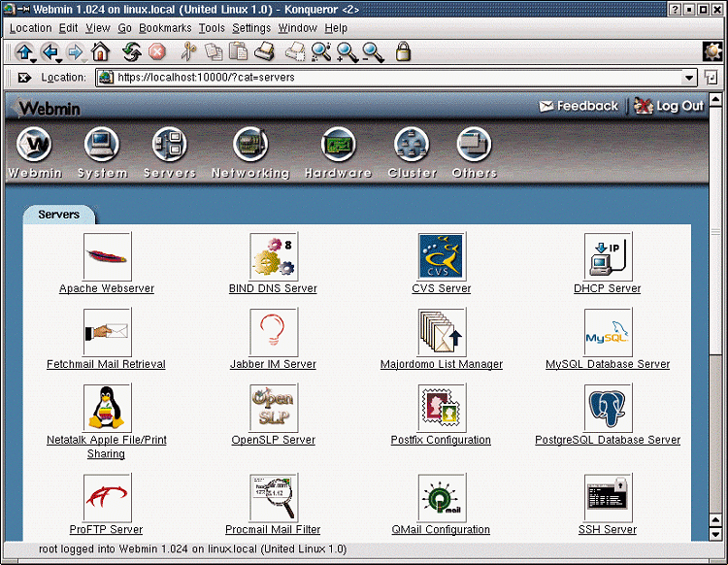Open the Help menu
Screen dimensions: 728x565
pos(336,28)
